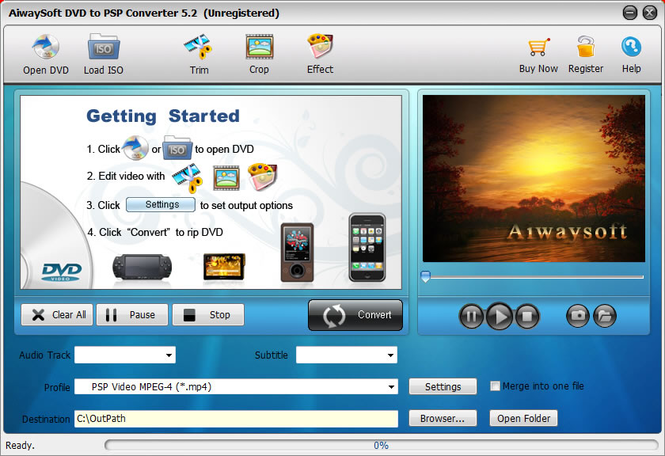This screenshot has height=456, width=665.
Task: Click Browser... to choose output folder
Action: (443, 418)
